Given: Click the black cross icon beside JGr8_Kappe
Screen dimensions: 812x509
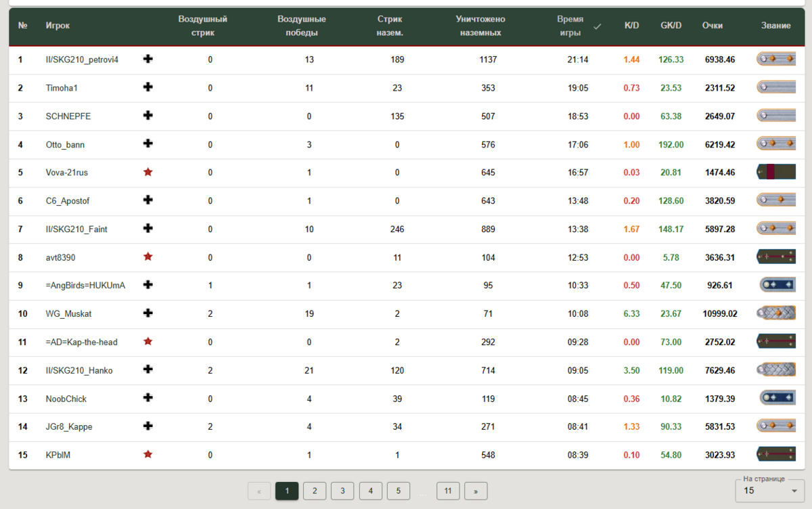Looking at the screenshot, I should (x=148, y=426).
